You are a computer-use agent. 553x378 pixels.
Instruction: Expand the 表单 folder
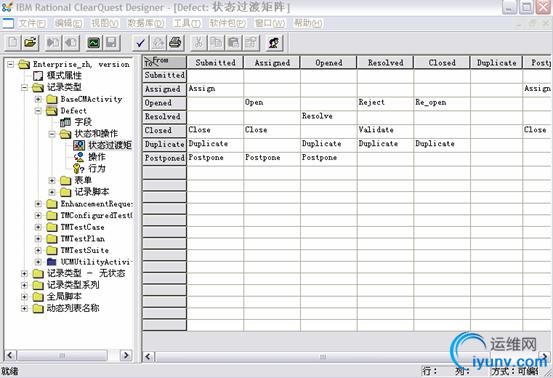point(52,181)
